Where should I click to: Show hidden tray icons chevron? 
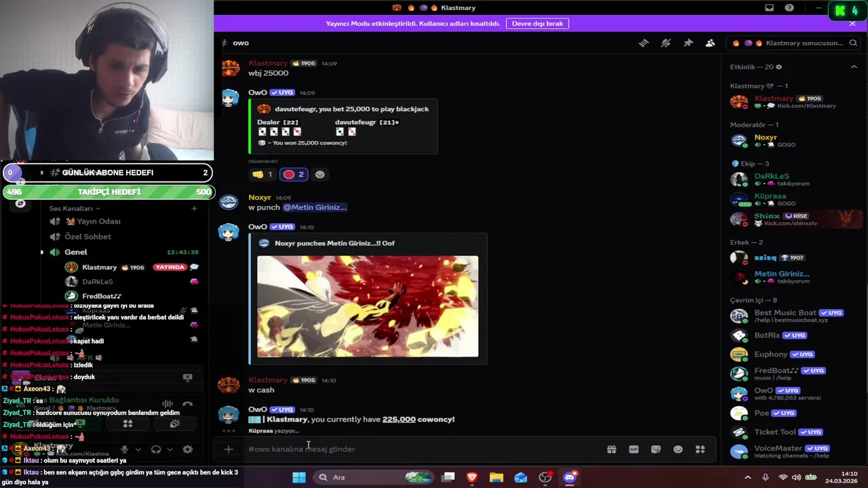pos(747,477)
